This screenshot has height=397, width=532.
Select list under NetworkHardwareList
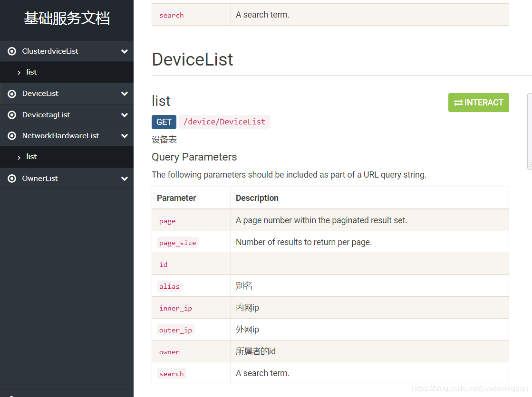coord(67,157)
